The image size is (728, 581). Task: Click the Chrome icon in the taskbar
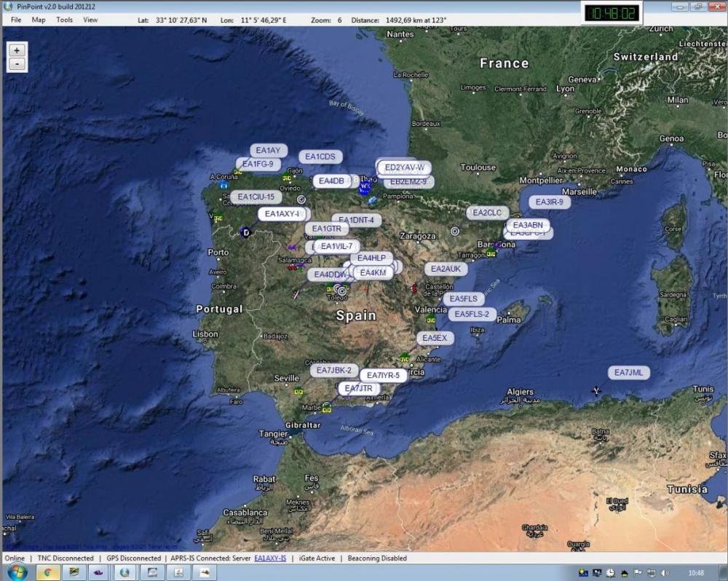coord(48,572)
